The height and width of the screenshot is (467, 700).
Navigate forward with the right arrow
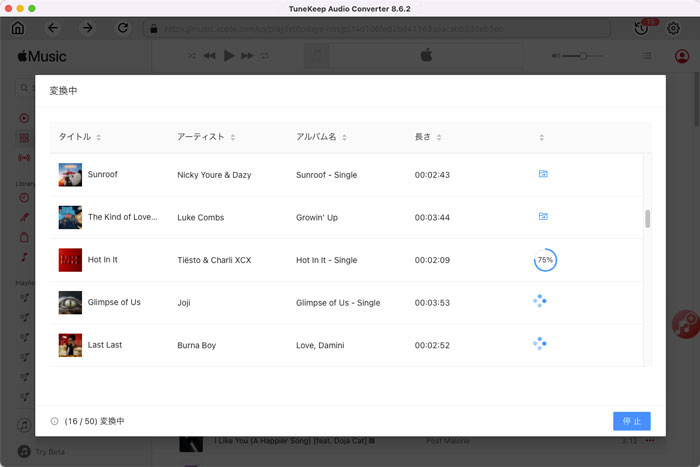[88, 28]
